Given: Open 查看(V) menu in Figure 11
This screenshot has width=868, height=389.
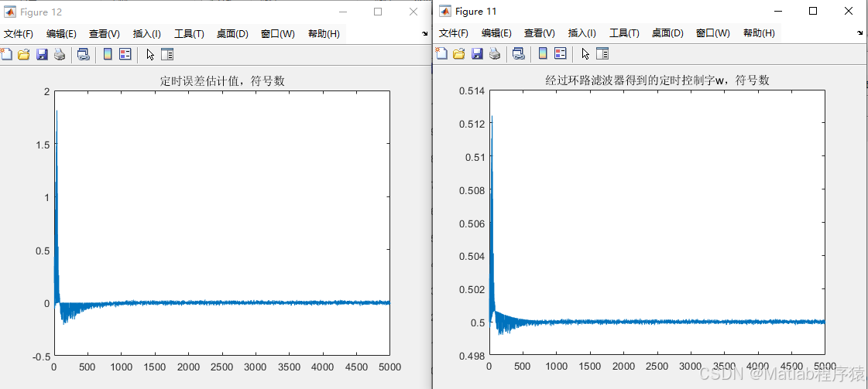Looking at the screenshot, I should click(540, 33).
